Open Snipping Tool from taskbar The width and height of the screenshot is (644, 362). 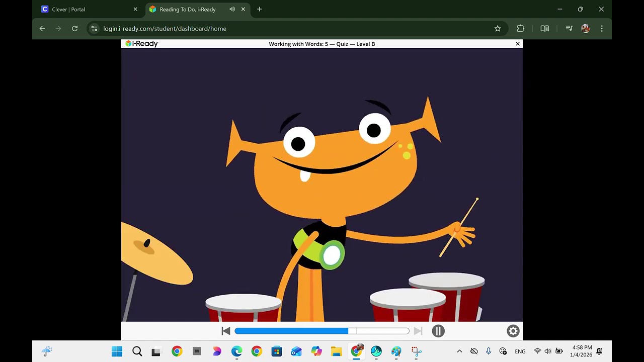(x=416, y=351)
